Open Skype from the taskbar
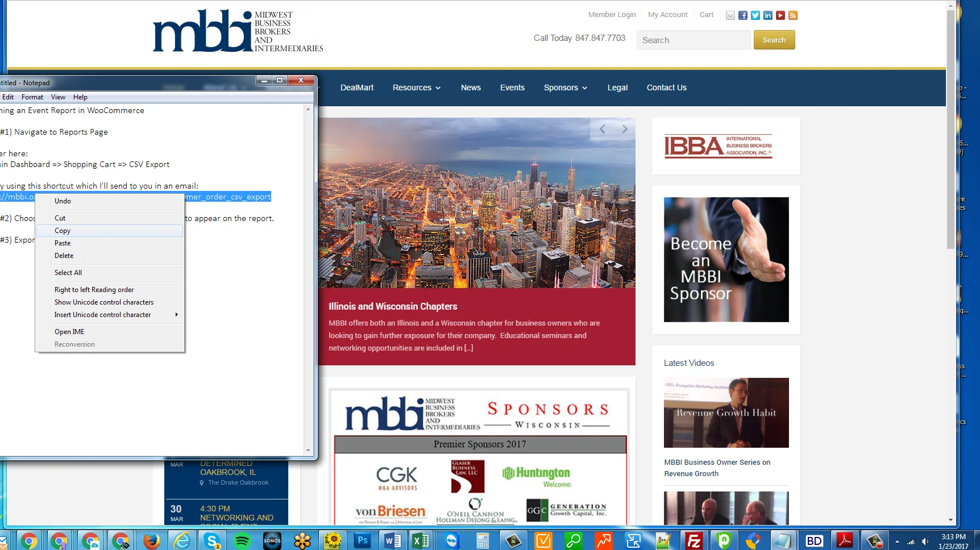980x550 pixels. (x=213, y=540)
